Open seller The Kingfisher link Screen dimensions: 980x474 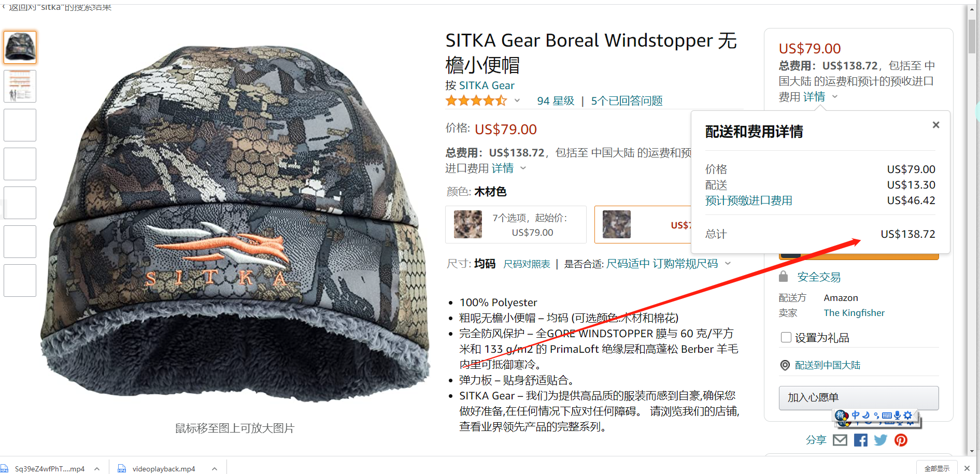[x=854, y=313]
